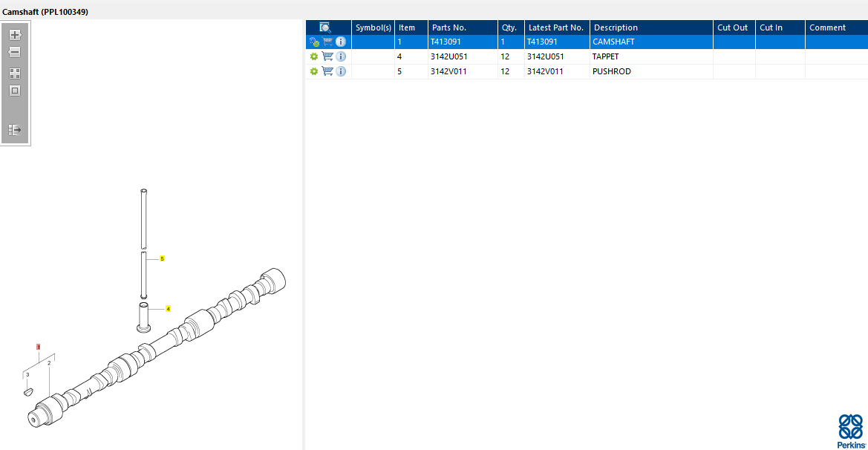The height and width of the screenshot is (450, 868).
Task: Select red callout 1 on the diagram
Action: click(x=38, y=347)
